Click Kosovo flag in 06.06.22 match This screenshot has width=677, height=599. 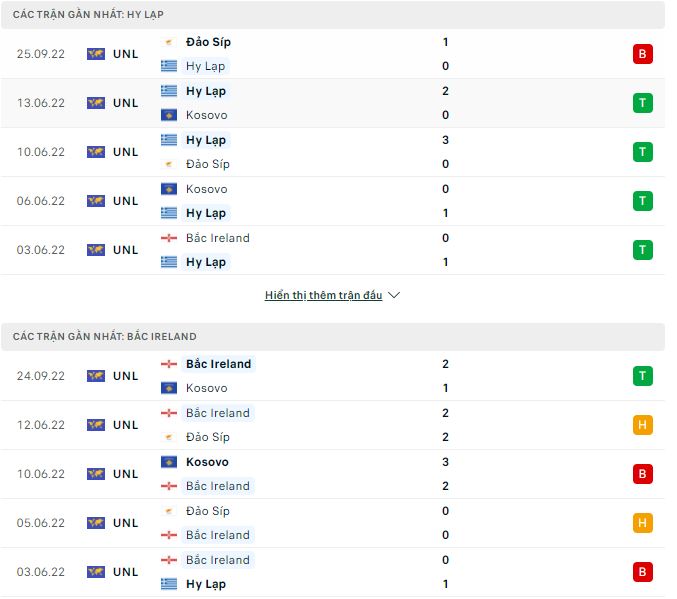click(x=169, y=189)
